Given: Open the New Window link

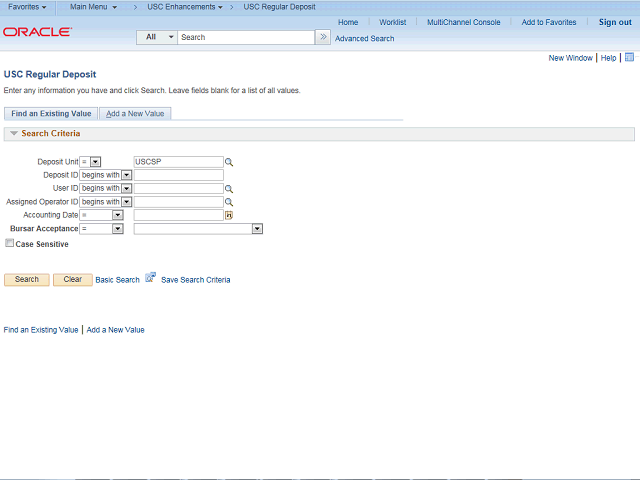Looking at the screenshot, I should pyautogui.click(x=570, y=58).
